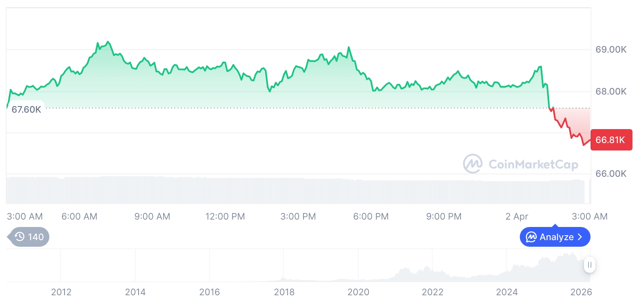Click the 6:00 AM time axis label
Viewport: 644px width, 301px height.
coord(79,216)
